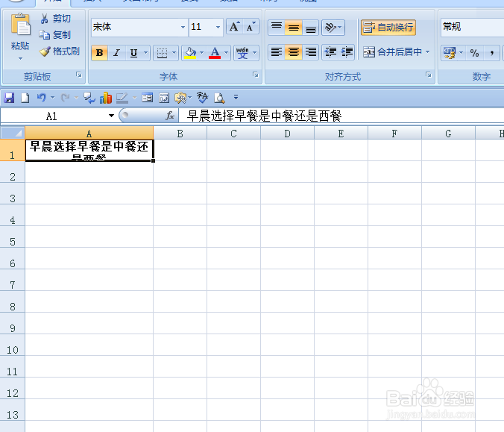Image resolution: width=504 pixels, height=432 pixels.
Task: Select row 10 header
Action: pyautogui.click(x=13, y=345)
